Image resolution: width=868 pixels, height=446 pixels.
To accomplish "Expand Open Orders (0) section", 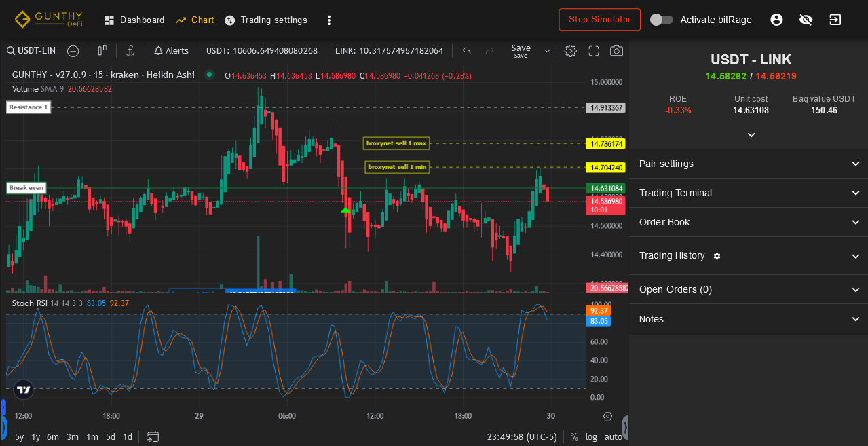I will click(x=749, y=289).
